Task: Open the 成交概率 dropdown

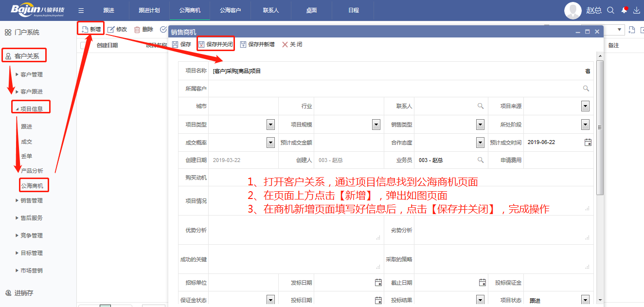Action: pyautogui.click(x=270, y=143)
